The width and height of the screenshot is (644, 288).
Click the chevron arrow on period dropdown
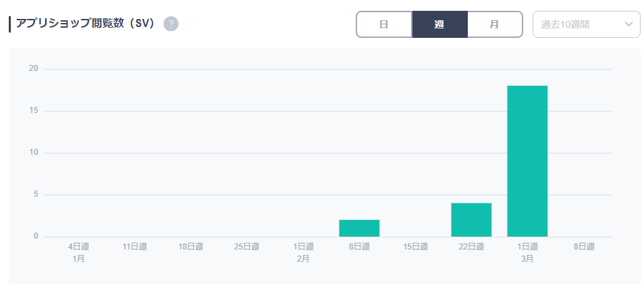coord(628,24)
